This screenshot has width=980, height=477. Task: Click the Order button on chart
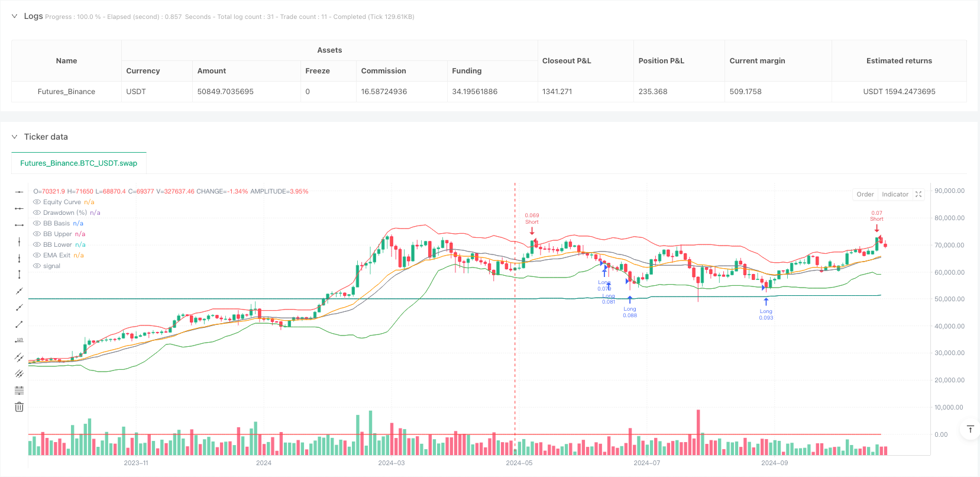point(865,194)
